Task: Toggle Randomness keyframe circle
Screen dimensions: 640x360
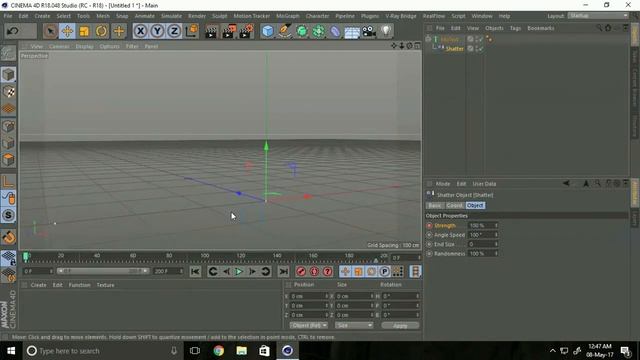Action: (429, 253)
